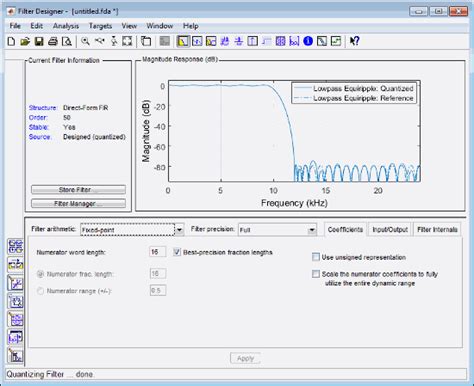Switch to the Filter Internals tab
The image size is (474, 386).
coord(437,230)
